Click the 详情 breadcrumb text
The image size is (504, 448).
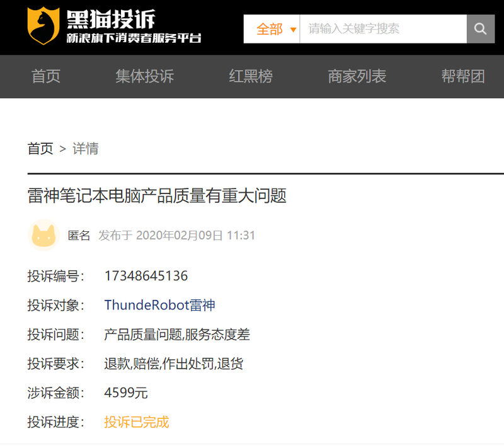pos(86,149)
